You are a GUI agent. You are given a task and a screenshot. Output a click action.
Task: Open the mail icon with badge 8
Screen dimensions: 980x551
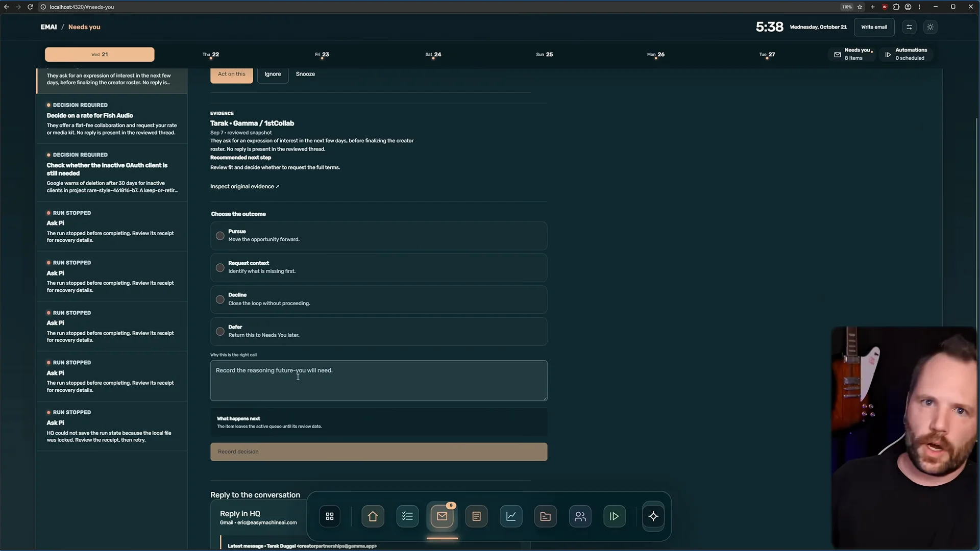(442, 516)
